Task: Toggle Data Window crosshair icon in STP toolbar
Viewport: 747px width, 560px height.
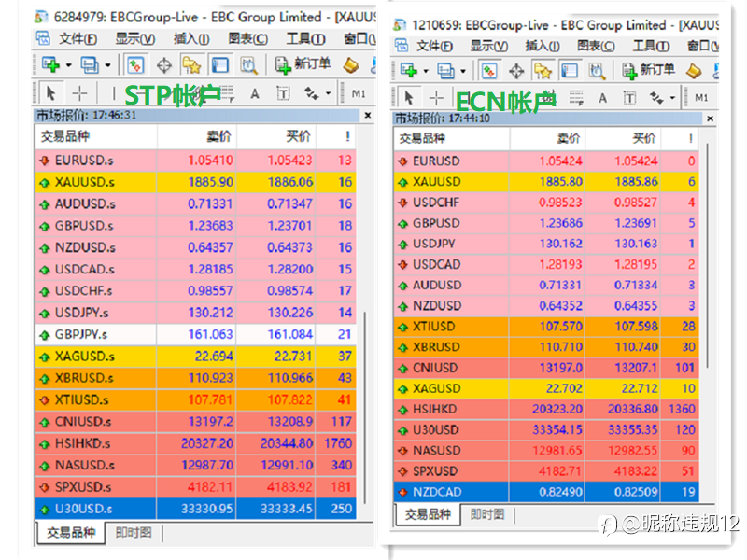Action: (x=164, y=65)
